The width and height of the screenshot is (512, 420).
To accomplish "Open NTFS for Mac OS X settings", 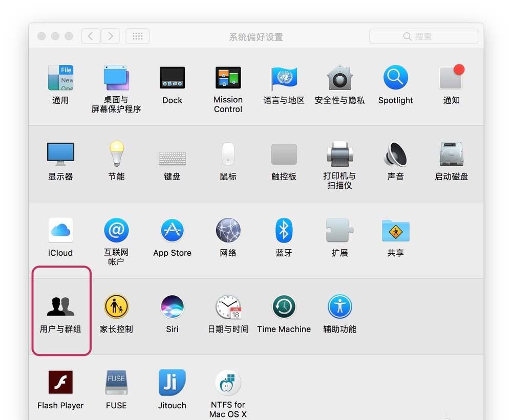I will click(228, 382).
